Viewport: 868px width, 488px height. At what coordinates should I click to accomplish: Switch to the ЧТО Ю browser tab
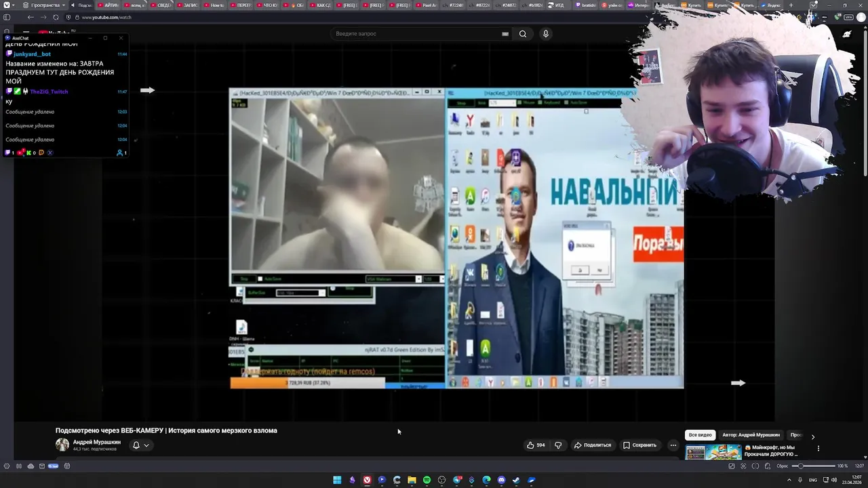[x=267, y=5]
